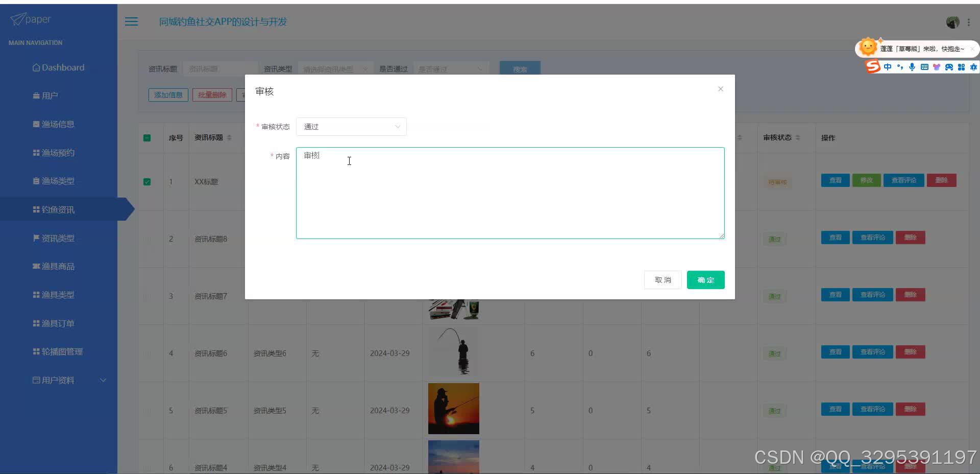Open the angler silhouette image in row 4

pos(453,352)
